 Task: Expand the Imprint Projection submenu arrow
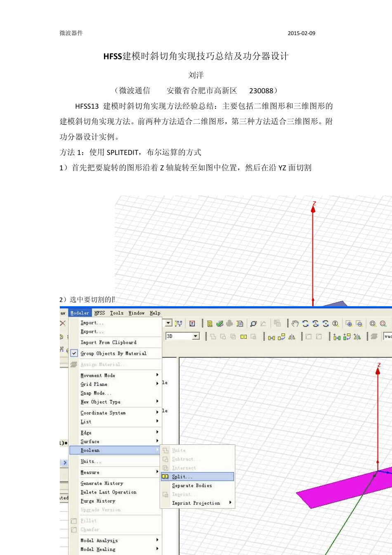(x=230, y=503)
